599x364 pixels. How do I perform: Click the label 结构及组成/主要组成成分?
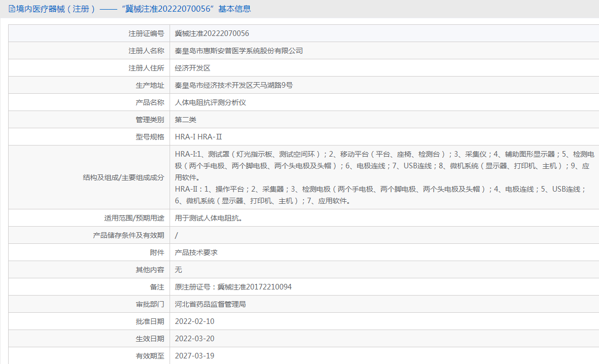(123, 177)
